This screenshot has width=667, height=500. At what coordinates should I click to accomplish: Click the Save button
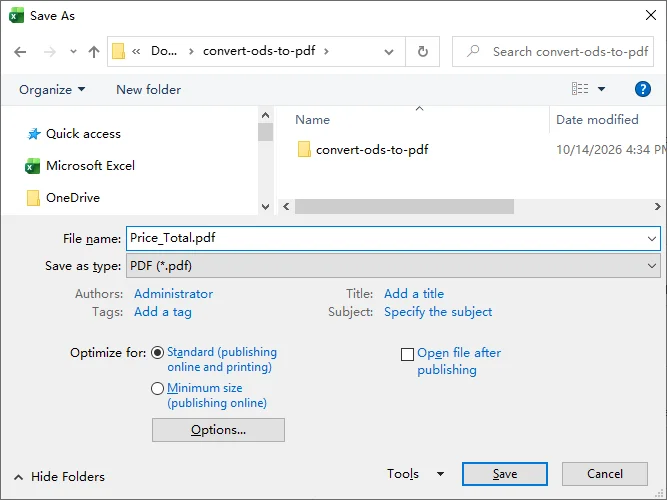(505, 474)
